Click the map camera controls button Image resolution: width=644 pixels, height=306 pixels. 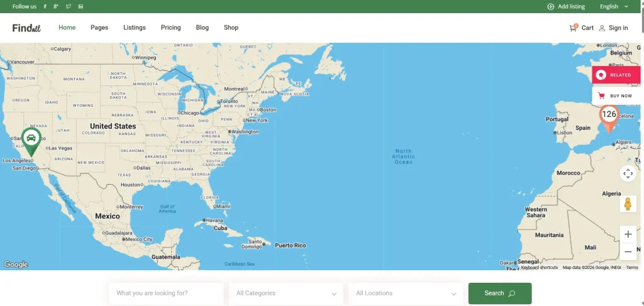(628, 173)
